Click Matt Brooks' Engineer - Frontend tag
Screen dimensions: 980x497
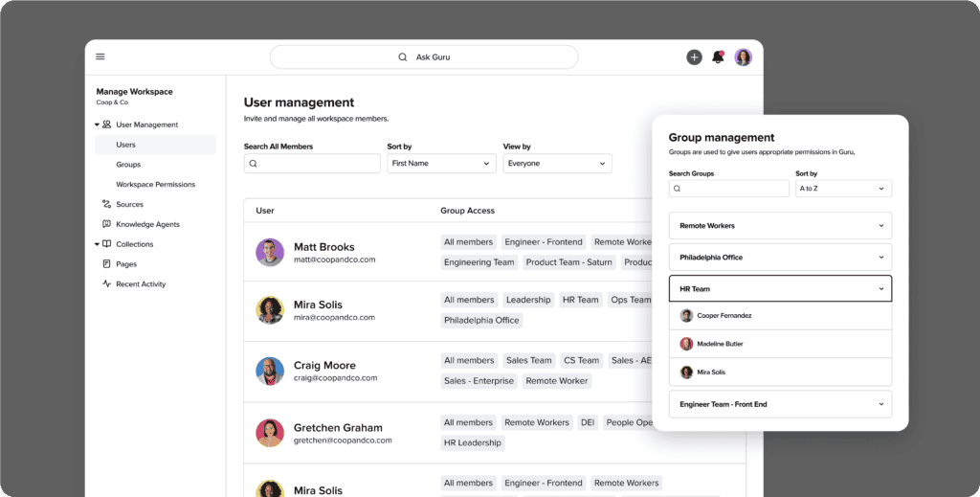tap(544, 242)
